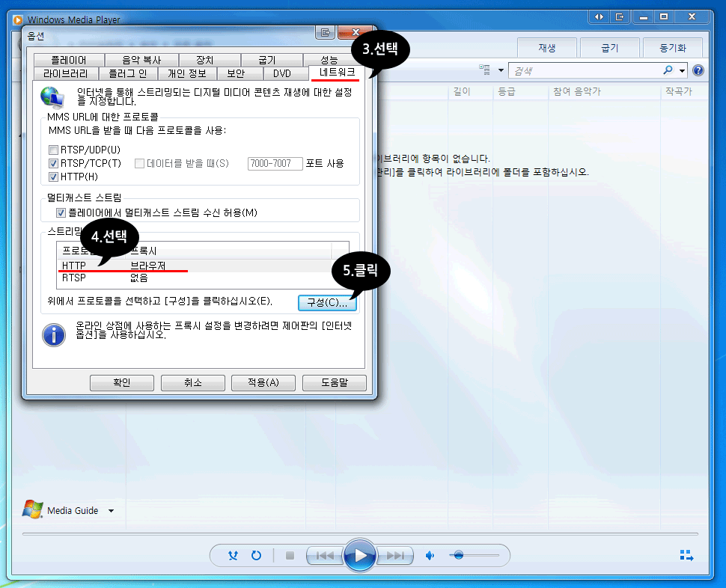Viewport: 726px width, 588px height.
Task: Click the Media Guide label
Action: click(x=73, y=511)
